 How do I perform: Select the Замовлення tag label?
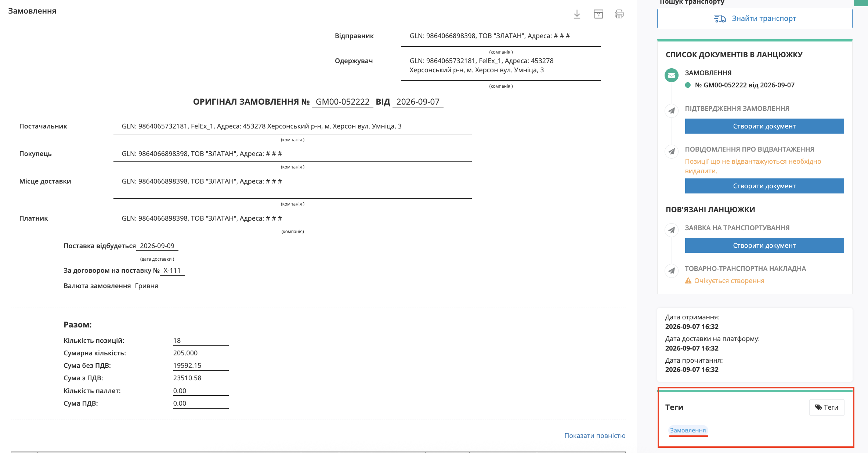tap(688, 430)
